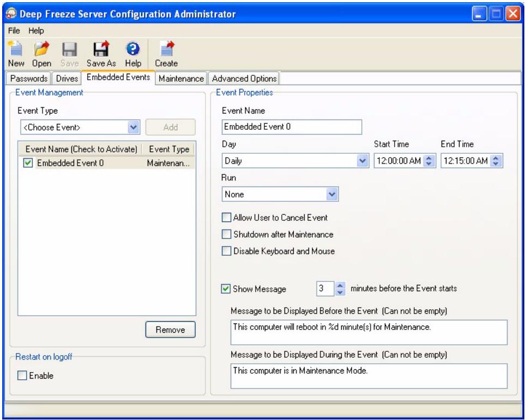Switch to the Maintenance tab
The image size is (526, 420).
tap(181, 79)
